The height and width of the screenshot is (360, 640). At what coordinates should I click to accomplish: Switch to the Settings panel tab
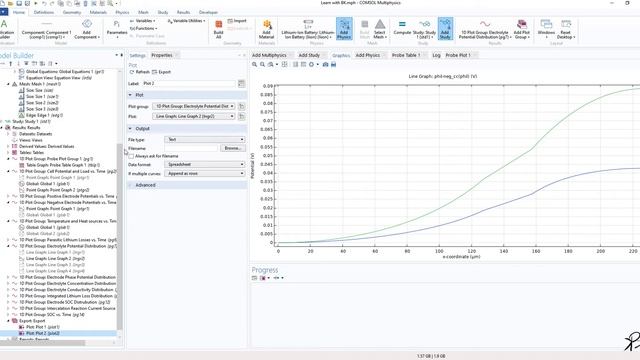pyautogui.click(x=138, y=55)
